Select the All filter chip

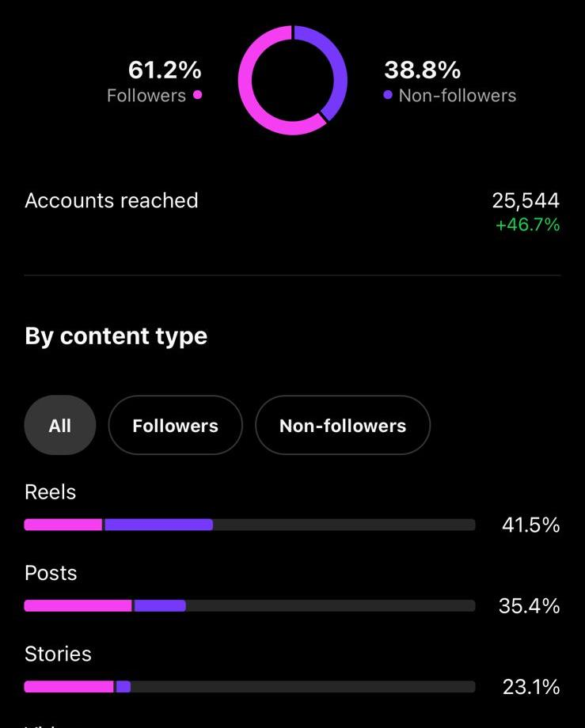pos(60,425)
